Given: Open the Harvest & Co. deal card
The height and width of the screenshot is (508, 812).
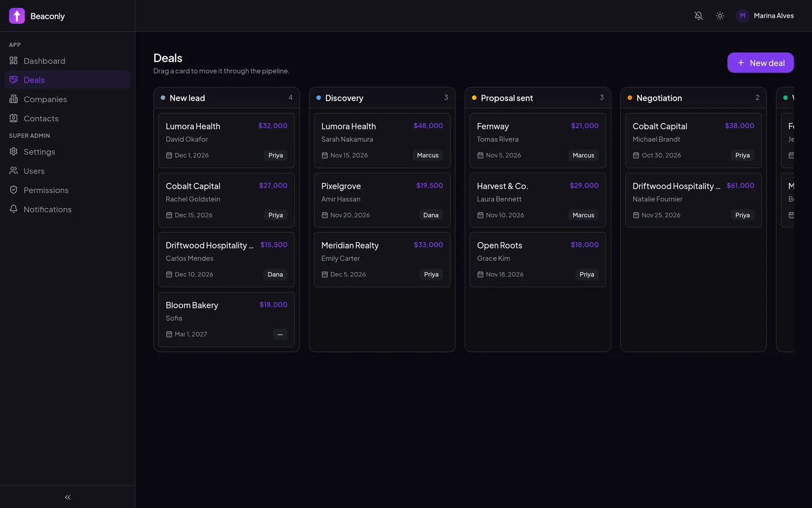Looking at the screenshot, I should click(x=538, y=200).
